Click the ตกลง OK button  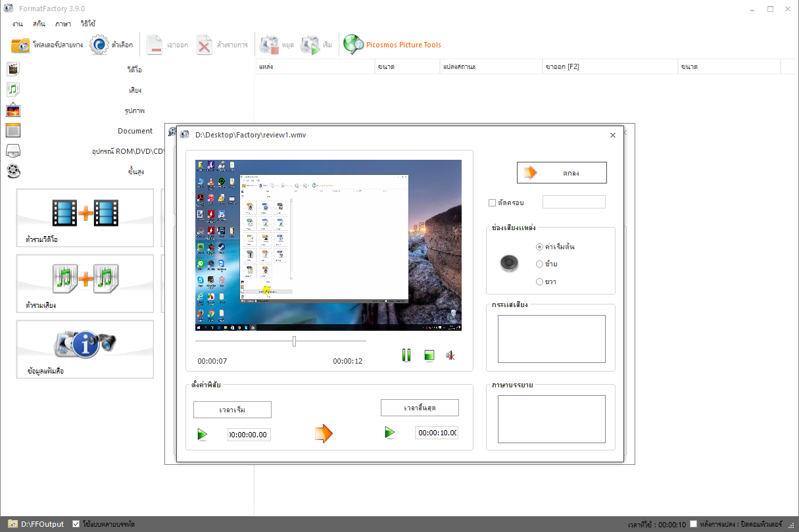coord(562,173)
